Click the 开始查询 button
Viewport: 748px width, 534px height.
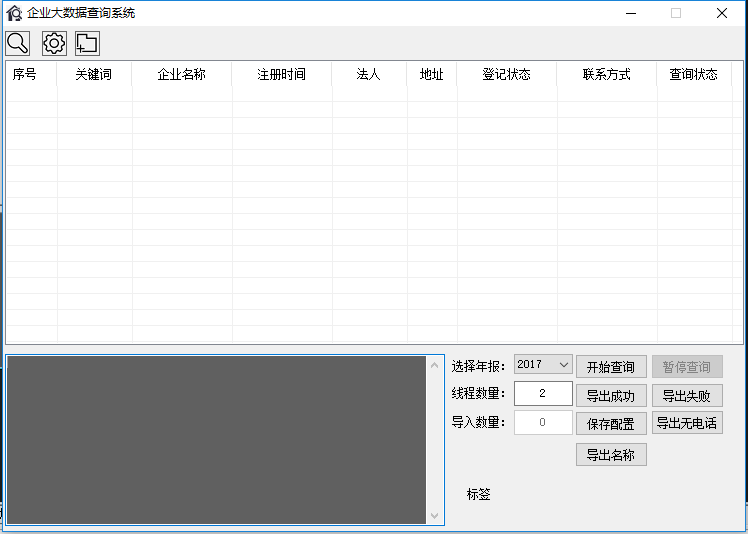pyautogui.click(x=611, y=366)
